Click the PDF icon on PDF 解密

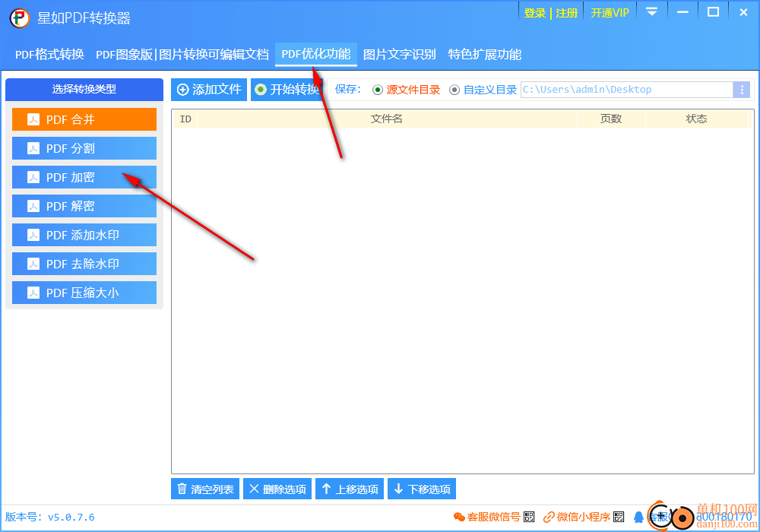[x=33, y=207]
